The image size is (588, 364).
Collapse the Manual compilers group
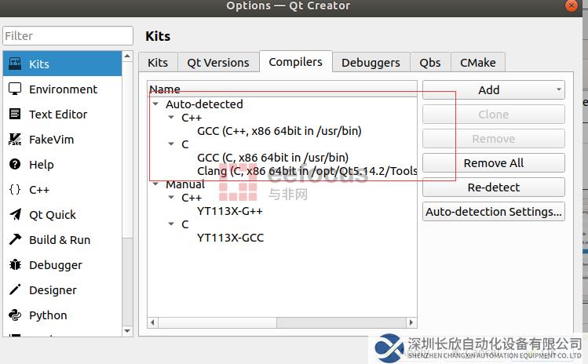point(155,184)
